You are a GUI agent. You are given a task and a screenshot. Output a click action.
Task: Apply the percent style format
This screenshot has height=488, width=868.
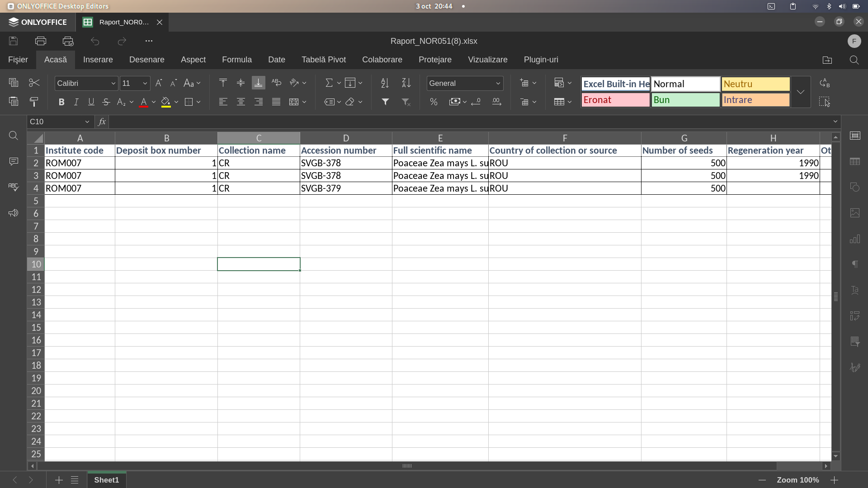click(x=434, y=102)
